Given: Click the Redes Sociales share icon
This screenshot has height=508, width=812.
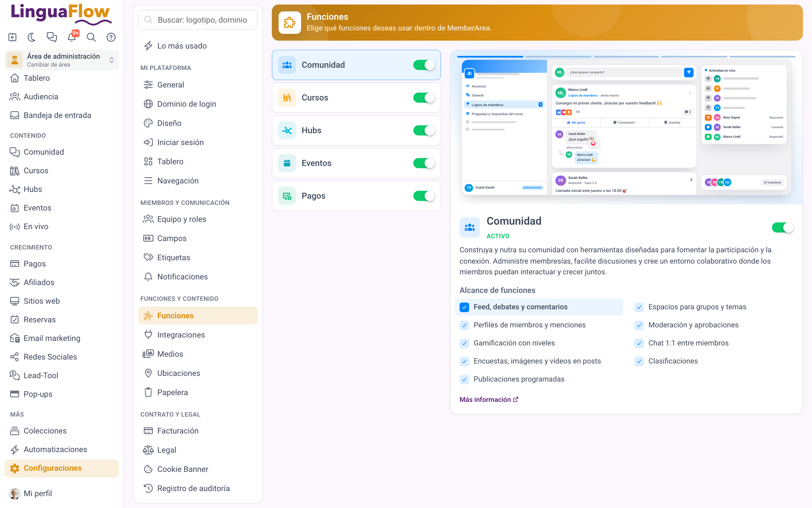Looking at the screenshot, I should (14, 357).
